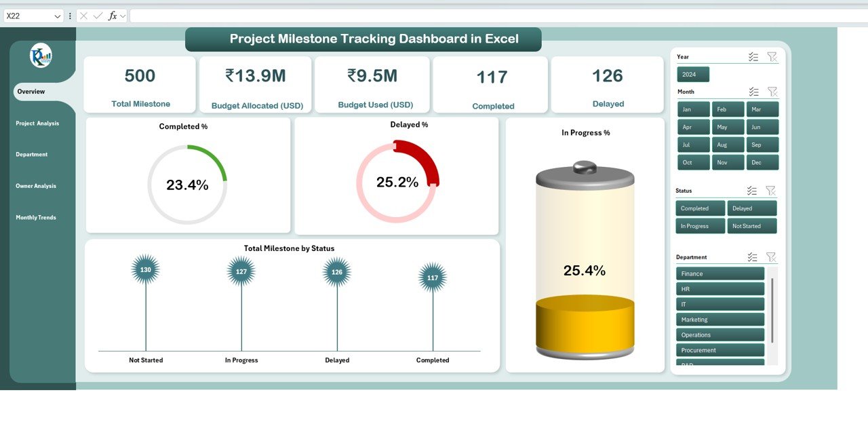868x437 pixels.
Task: Click the Insert Function fx icon
Action: coord(113,16)
